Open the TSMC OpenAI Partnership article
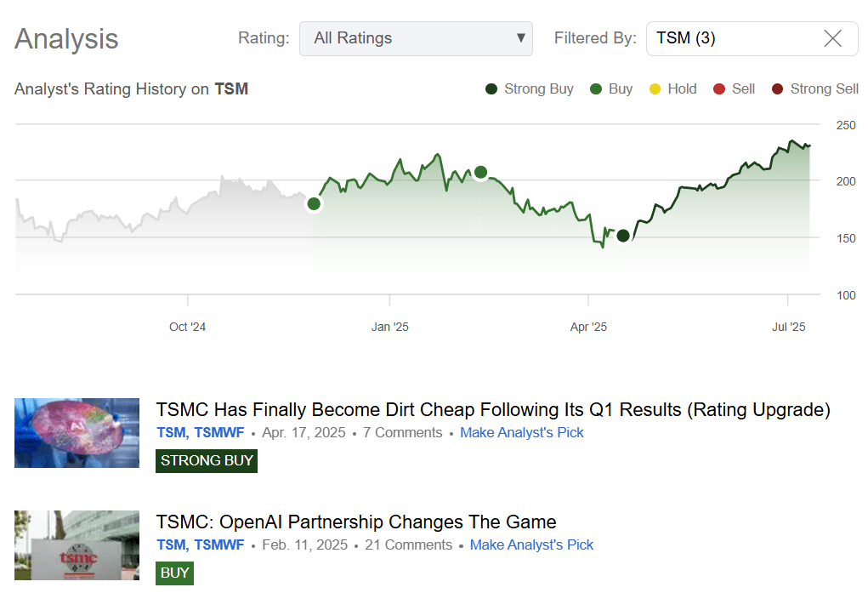This screenshot has width=868, height=593. coord(355,522)
